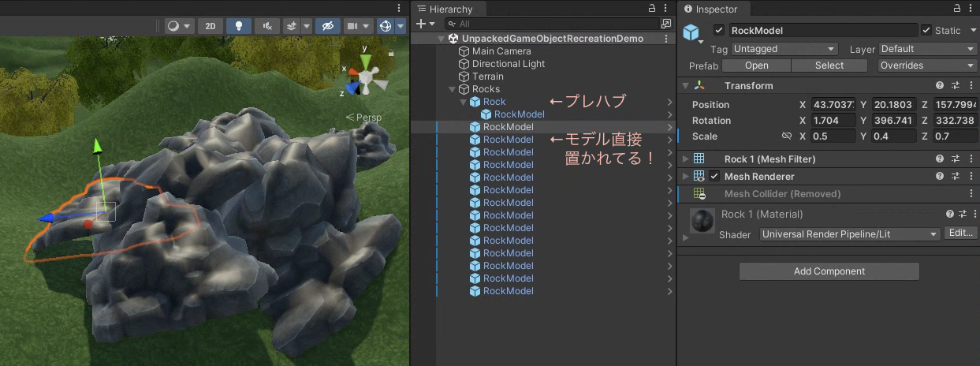
Task: Toggle scene audio mute button
Action: (267, 26)
